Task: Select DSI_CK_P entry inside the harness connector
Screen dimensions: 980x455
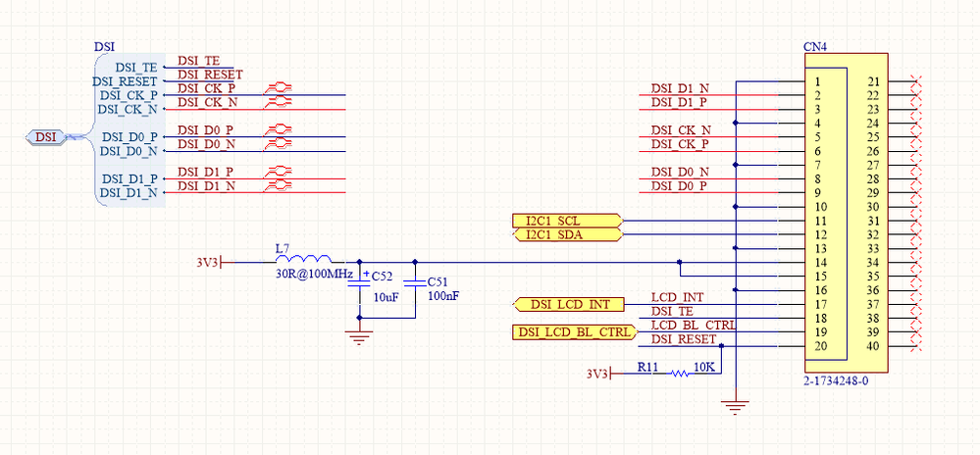Action: tap(129, 96)
